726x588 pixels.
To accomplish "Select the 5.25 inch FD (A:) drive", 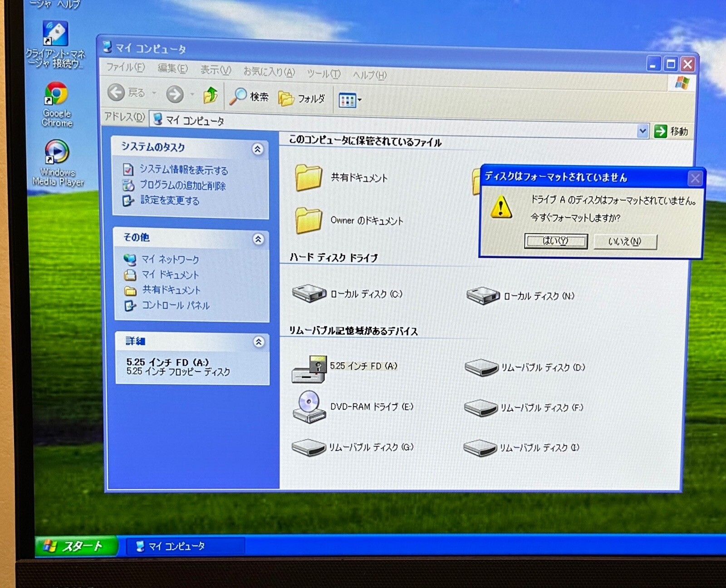I will (x=344, y=368).
